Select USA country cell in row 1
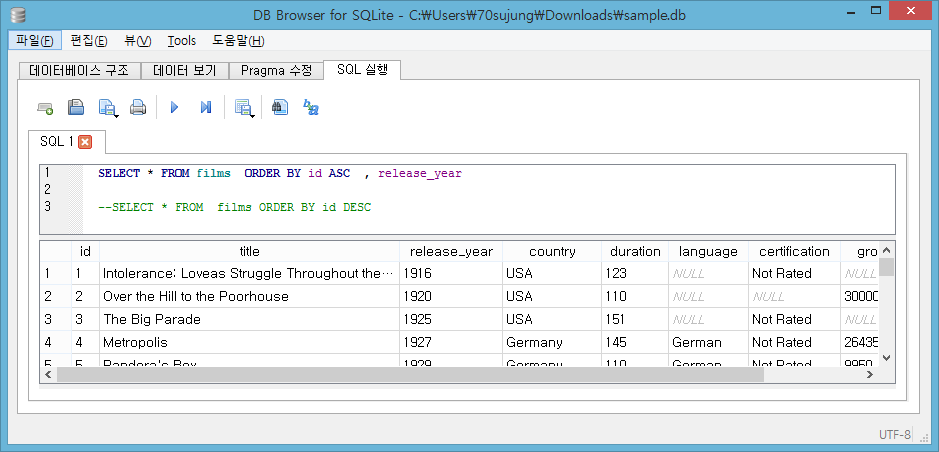 (552, 274)
